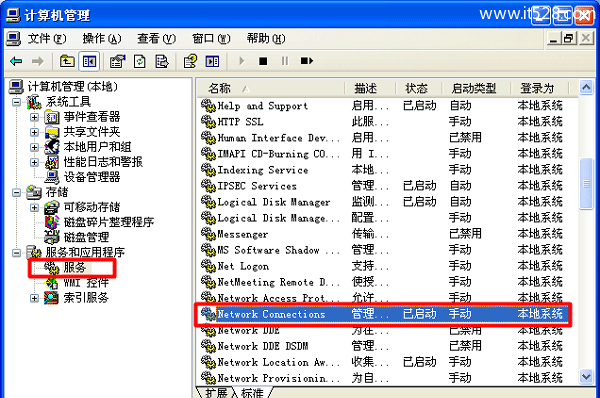The width and height of the screenshot is (600, 398).
Task: Collapse the 存储 tree node
Action: (16, 192)
